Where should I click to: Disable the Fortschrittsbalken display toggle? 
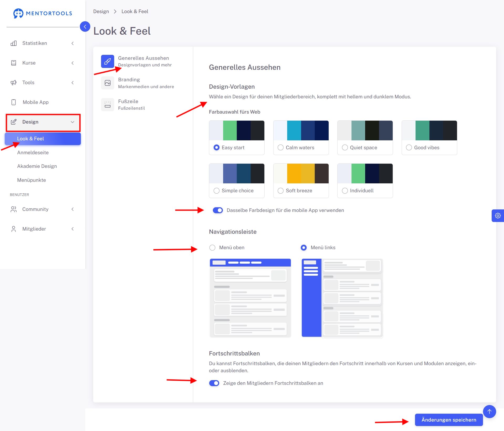pos(214,383)
